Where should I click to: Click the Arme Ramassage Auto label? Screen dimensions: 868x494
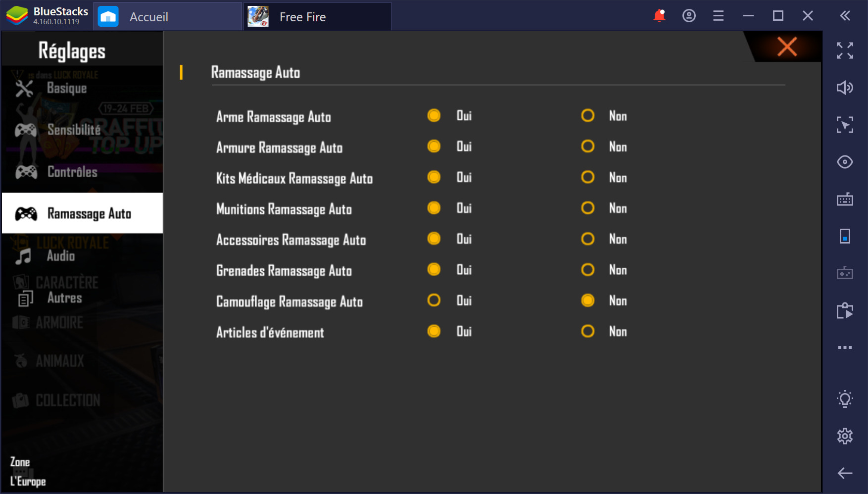point(273,117)
